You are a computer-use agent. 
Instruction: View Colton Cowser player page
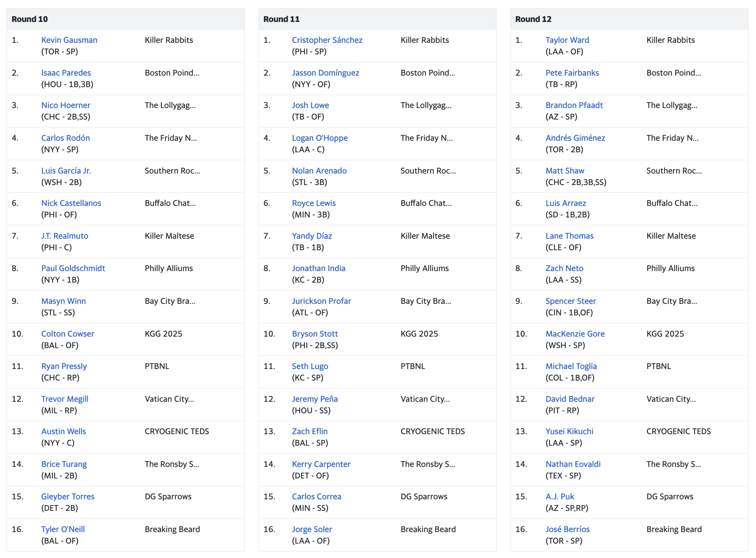[x=68, y=334]
